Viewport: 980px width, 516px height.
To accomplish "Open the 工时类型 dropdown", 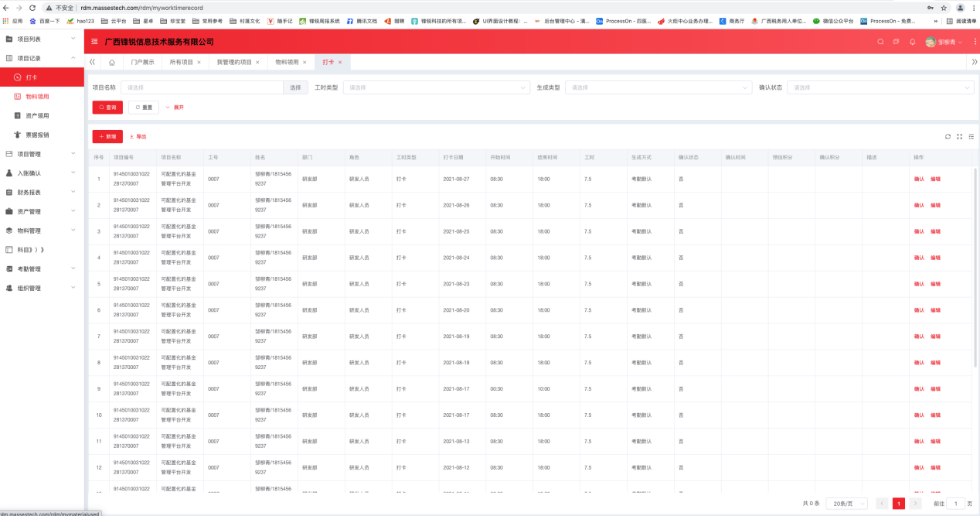I will [437, 87].
